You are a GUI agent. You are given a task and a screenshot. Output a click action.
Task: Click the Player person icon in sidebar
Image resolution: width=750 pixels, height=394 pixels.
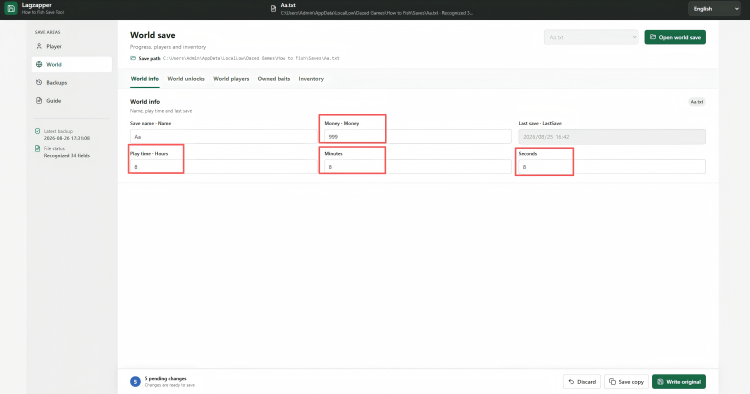pyautogui.click(x=39, y=46)
